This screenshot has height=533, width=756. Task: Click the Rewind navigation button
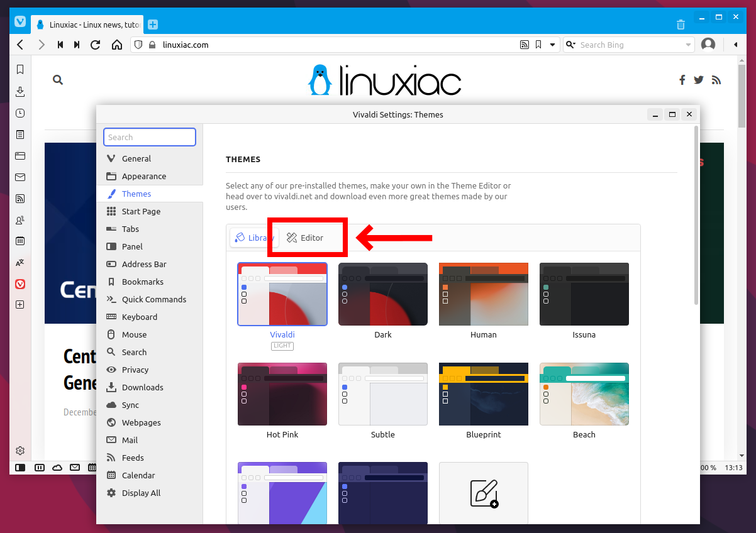click(x=60, y=45)
